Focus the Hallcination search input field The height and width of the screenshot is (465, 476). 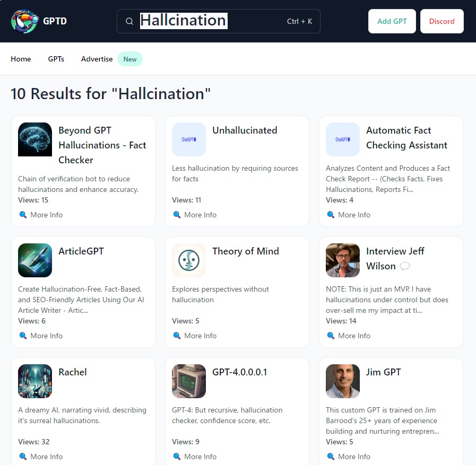(x=219, y=21)
